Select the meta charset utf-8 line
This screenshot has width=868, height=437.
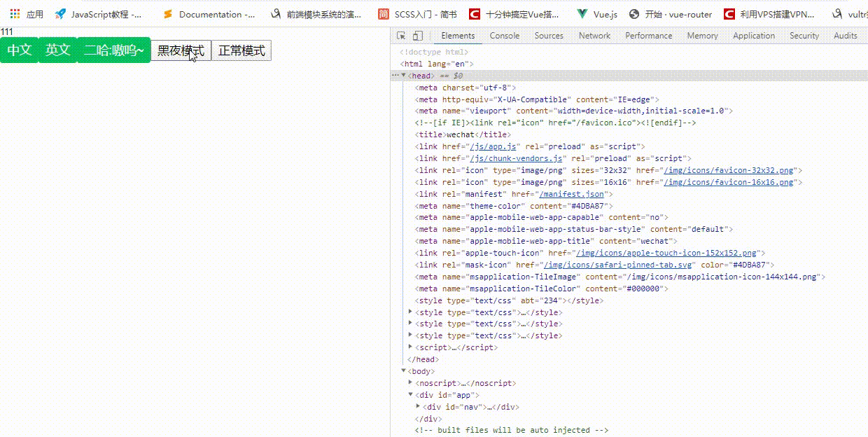click(x=465, y=88)
